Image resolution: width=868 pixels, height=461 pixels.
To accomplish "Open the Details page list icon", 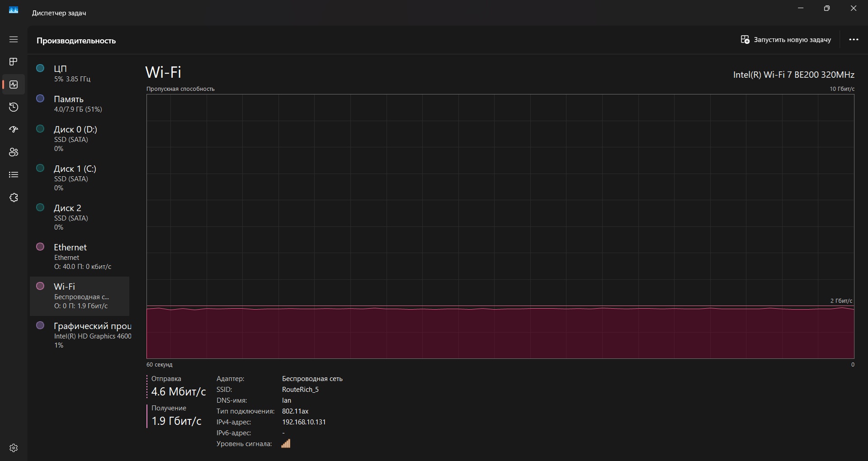I will click(x=14, y=175).
